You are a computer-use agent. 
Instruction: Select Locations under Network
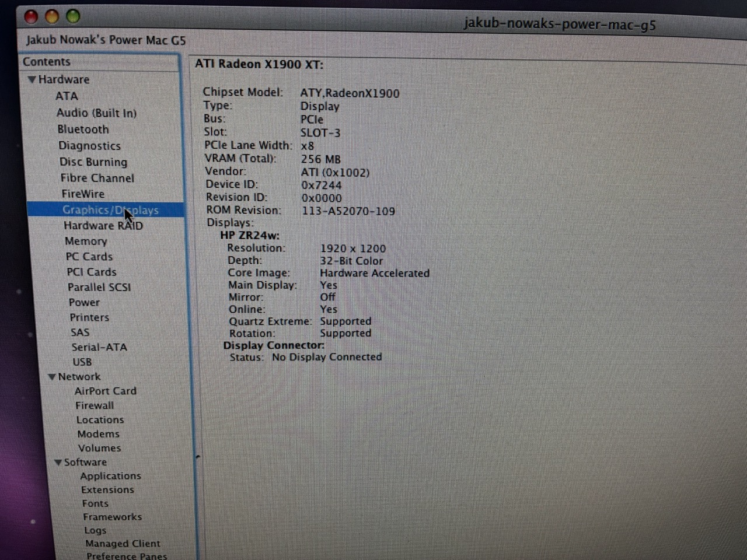[x=100, y=420]
